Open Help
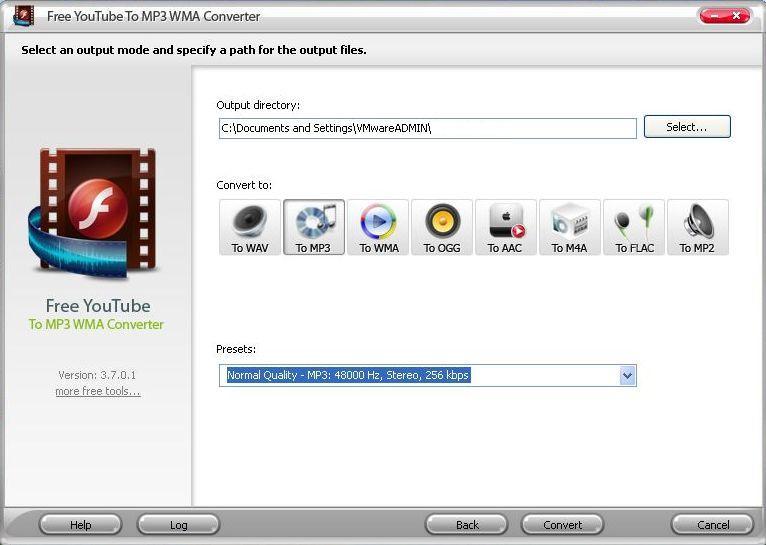The image size is (766, 545). click(x=81, y=525)
